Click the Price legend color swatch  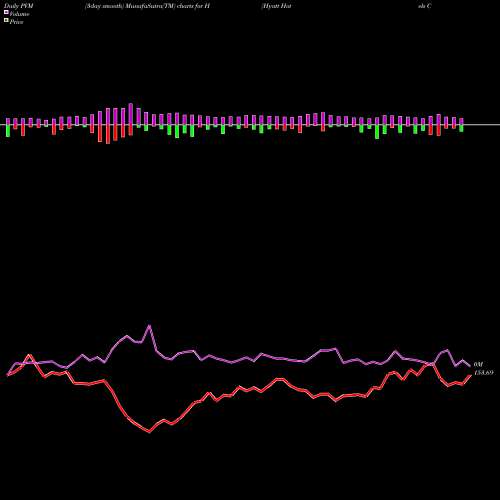click(6, 21)
